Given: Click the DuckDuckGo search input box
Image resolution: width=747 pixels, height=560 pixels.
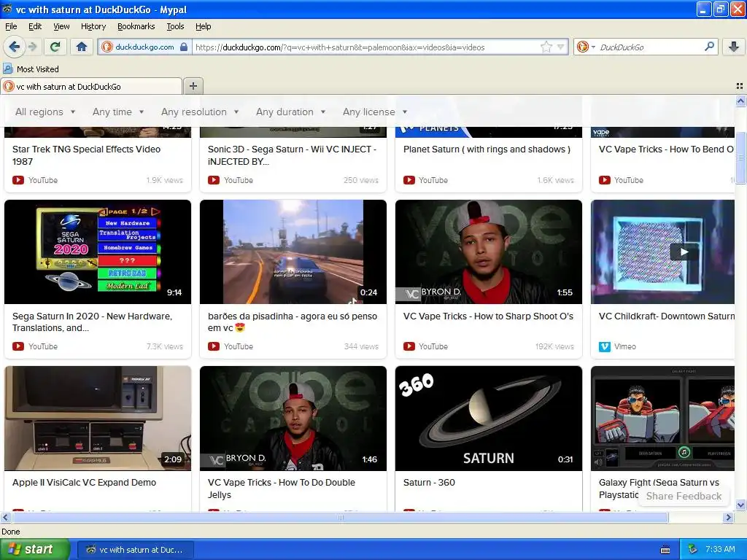Looking at the screenshot, I should [x=649, y=47].
